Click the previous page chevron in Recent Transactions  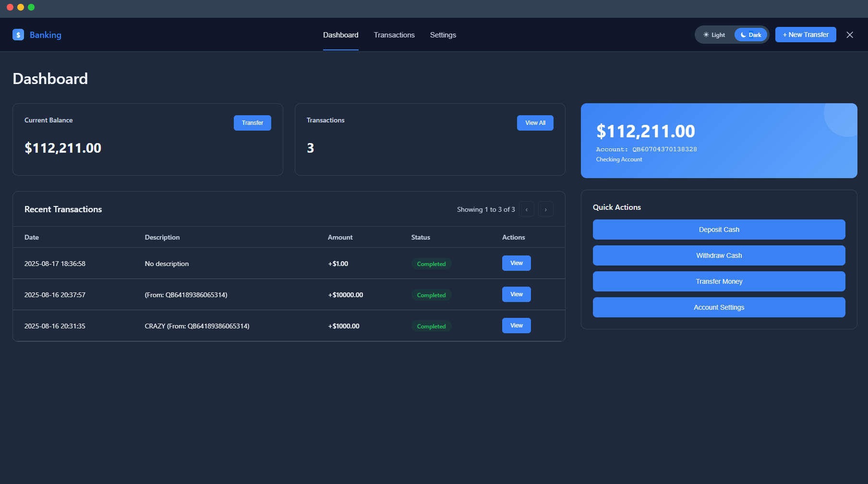click(527, 209)
